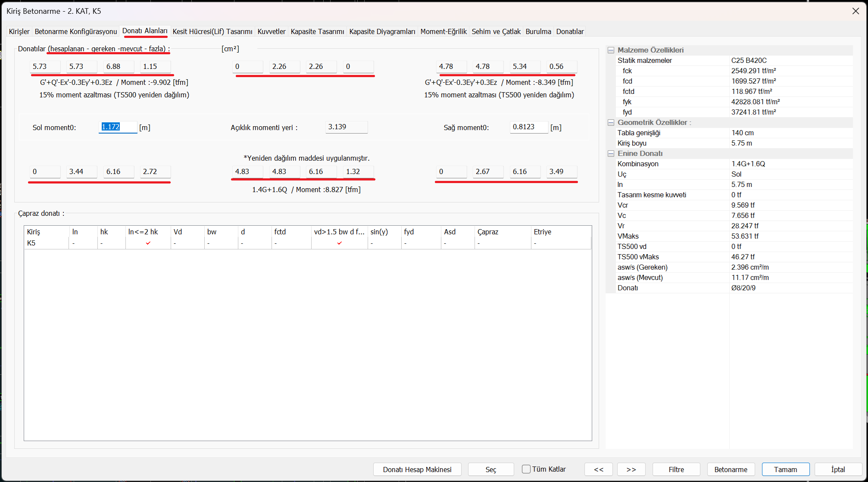Viewport: 868px width, 482px height.
Task: Click the İptal button
Action: (x=838, y=470)
